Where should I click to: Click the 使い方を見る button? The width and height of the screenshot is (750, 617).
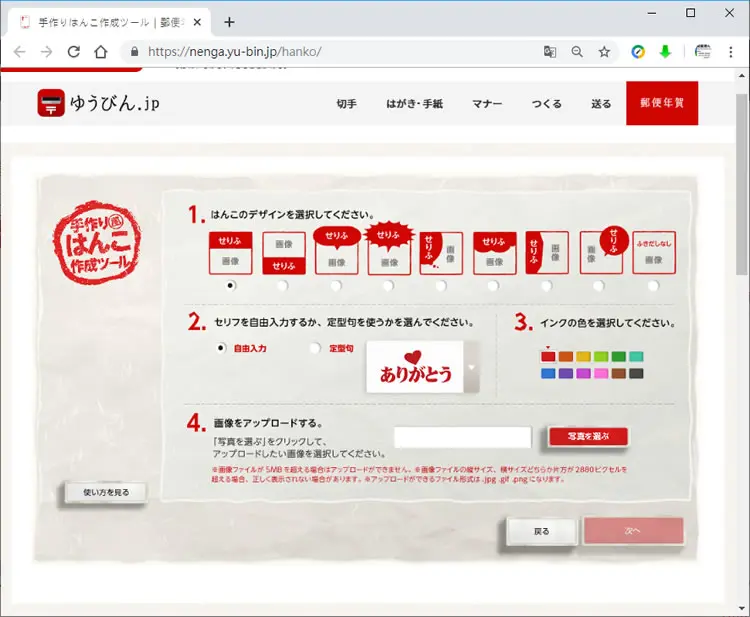[106, 492]
